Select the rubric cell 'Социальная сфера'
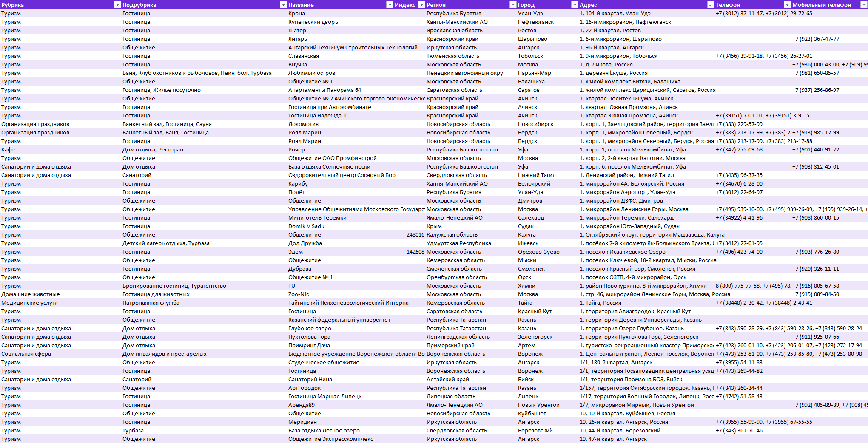Image resolution: width=868 pixels, height=443 pixels. 61,354
